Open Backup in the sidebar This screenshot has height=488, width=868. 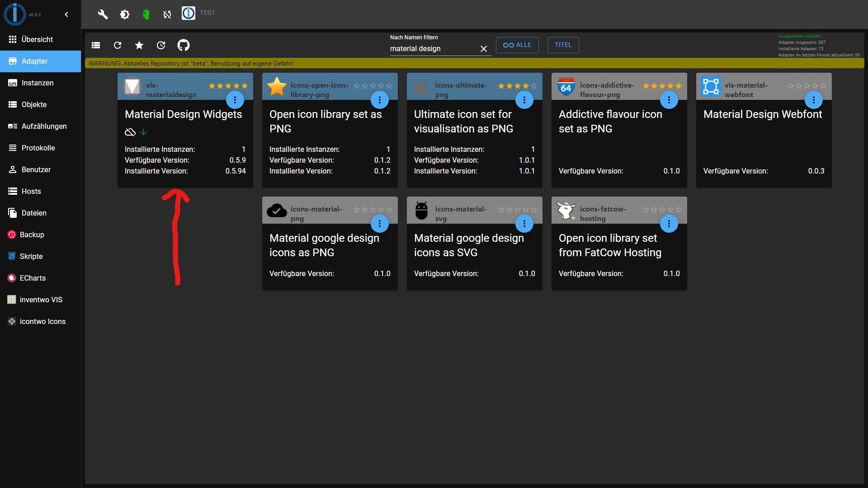pyautogui.click(x=41, y=235)
